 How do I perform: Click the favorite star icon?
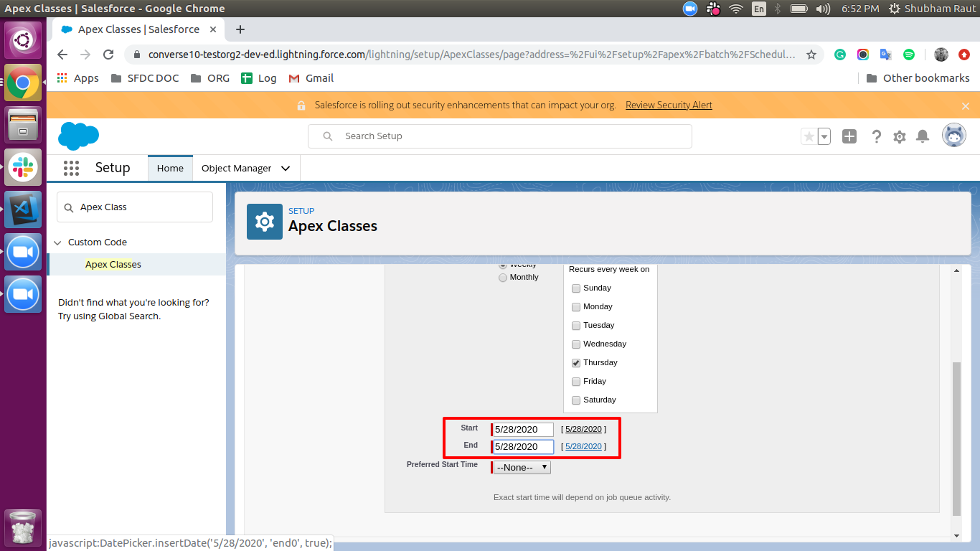[811, 136]
